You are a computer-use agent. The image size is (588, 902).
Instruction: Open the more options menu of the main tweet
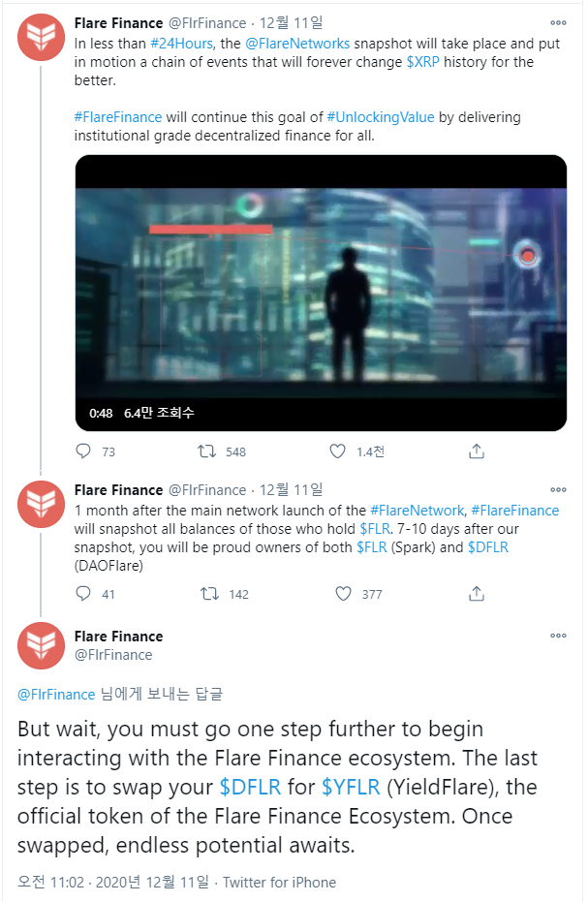[558, 636]
